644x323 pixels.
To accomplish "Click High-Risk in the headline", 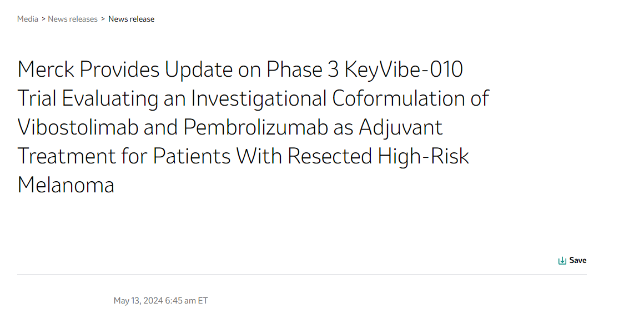I will [423, 156].
